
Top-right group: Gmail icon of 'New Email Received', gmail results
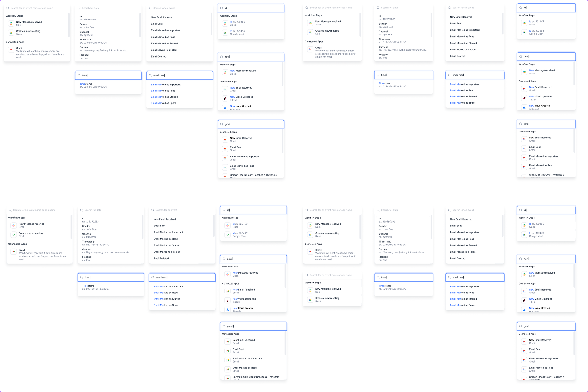pyautogui.click(x=524, y=139)
